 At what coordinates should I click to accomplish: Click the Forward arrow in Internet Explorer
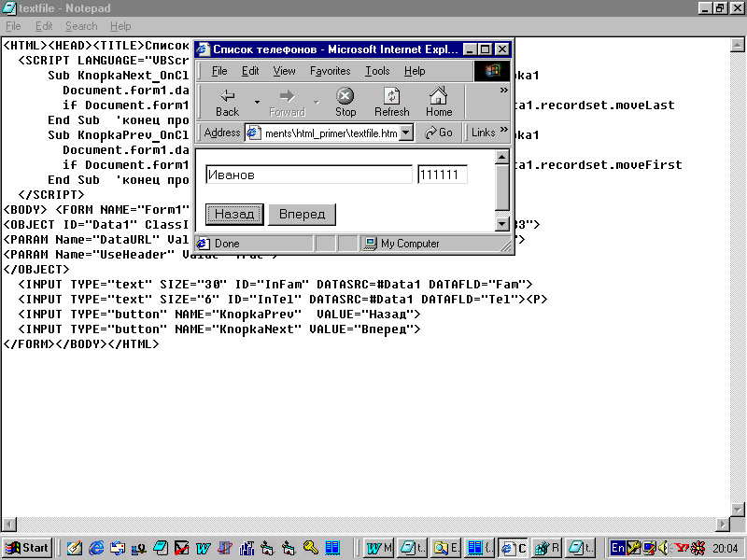(287, 102)
